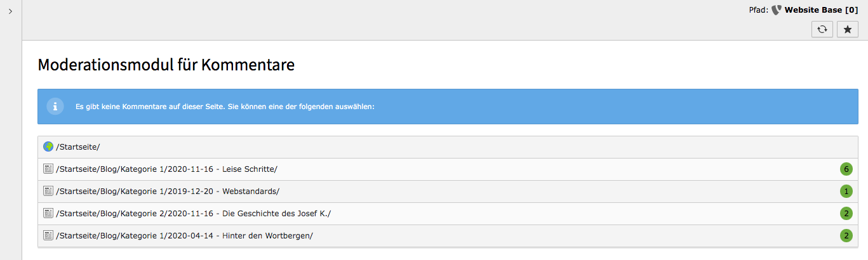868x260 pixels.
Task: Click the page icon for Leise Schritte
Action: click(x=48, y=169)
